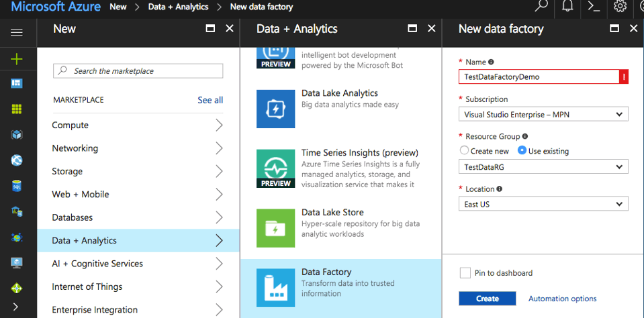Image resolution: width=644 pixels, height=318 pixels.
Task: Open the East US Location dropdown
Action: [x=543, y=204]
